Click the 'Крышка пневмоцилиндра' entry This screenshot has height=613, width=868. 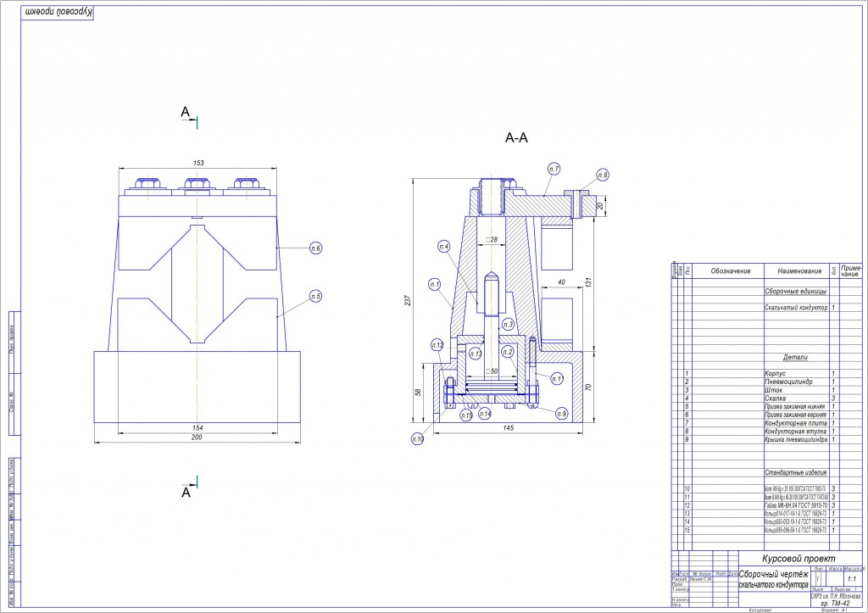click(x=796, y=440)
